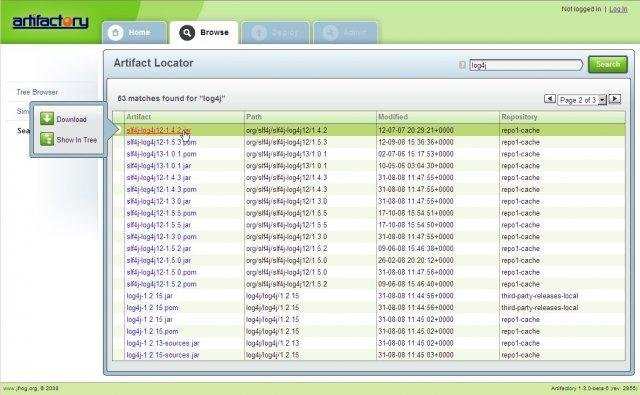Click www.jfrog.org footer text
Image resolution: width=640 pixels, height=395 pixels.
pyautogui.click(x=30, y=388)
